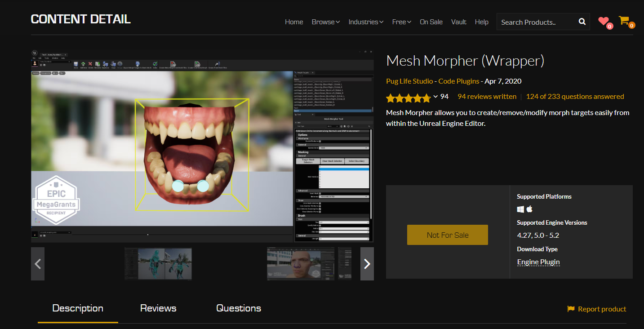Select the two-character gallery thumbnail
644x329 pixels.
point(158,264)
